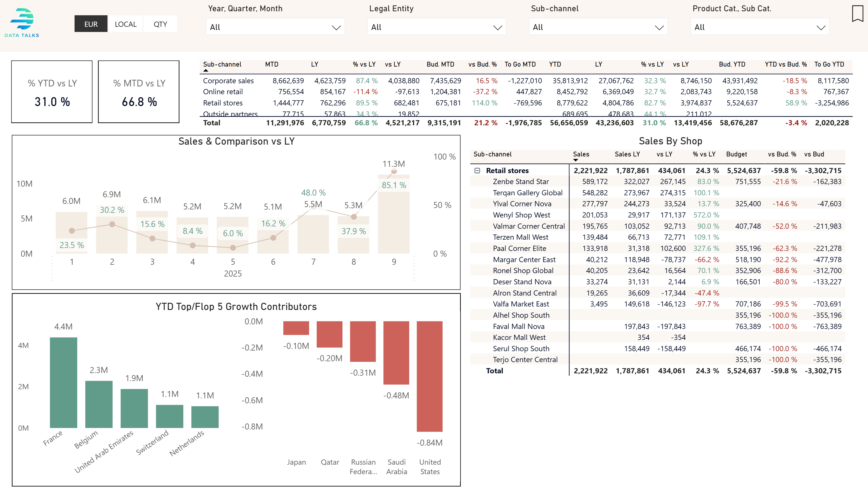This screenshot has height=490, width=868.
Task: Select the Corporate sales row
Action: [526, 81]
